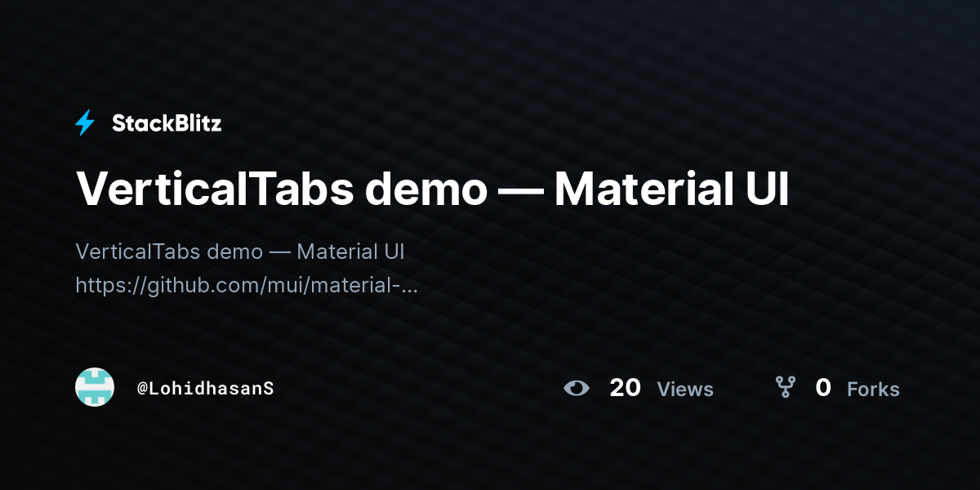Image resolution: width=980 pixels, height=490 pixels.
Task: Click Material UI in the large heading
Action: coord(672,189)
